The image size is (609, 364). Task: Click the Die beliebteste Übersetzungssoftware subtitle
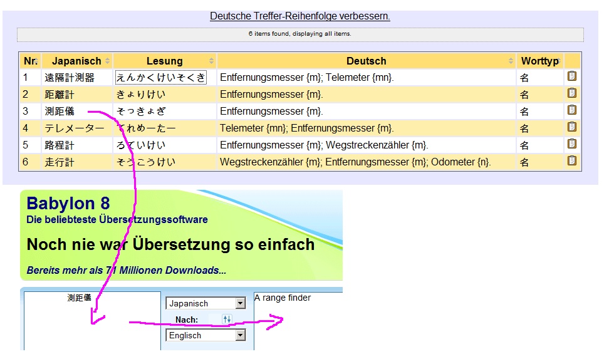(117, 219)
